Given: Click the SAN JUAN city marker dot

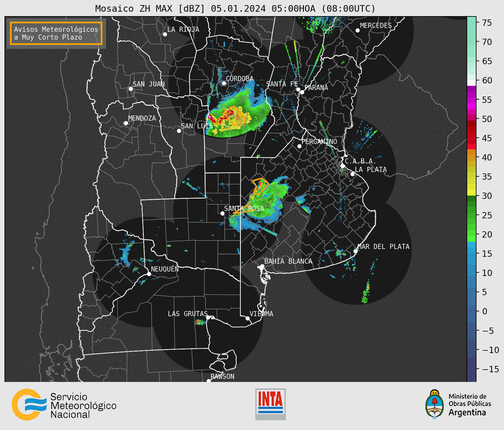Looking at the screenshot, I should pyautogui.click(x=131, y=89).
